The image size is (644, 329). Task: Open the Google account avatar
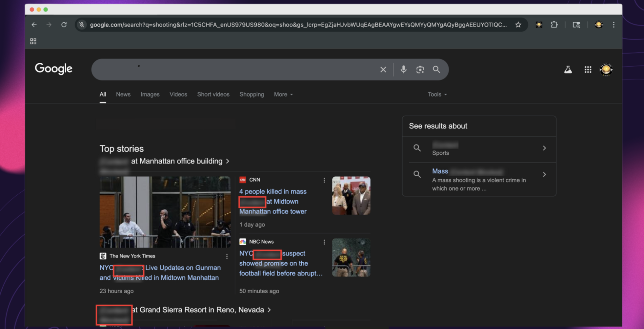coord(606,70)
